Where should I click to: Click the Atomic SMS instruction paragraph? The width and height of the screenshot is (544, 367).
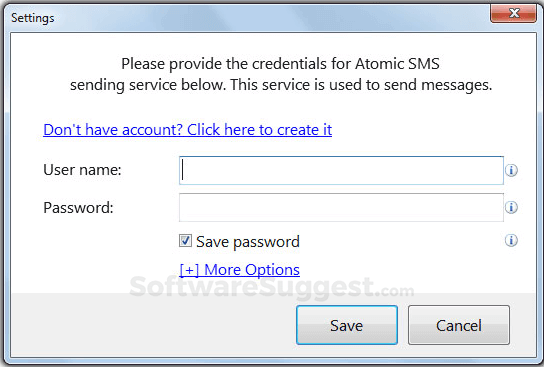click(x=281, y=74)
